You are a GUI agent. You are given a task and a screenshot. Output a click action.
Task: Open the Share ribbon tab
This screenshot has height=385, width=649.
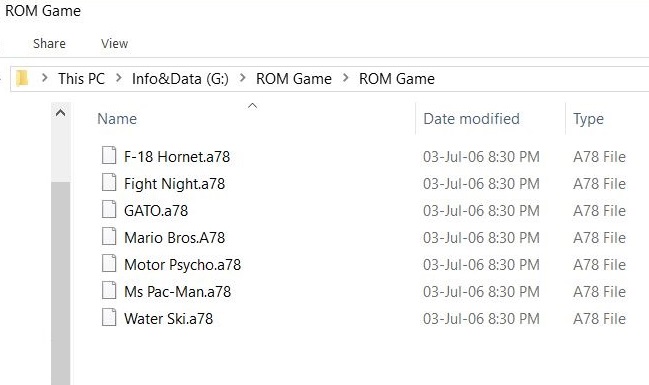coord(49,43)
